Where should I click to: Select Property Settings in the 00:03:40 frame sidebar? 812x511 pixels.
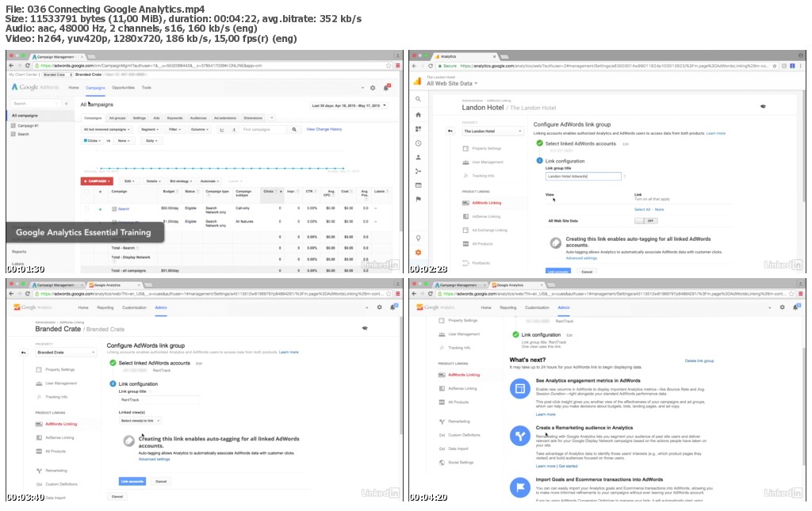[x=60, y=370]
